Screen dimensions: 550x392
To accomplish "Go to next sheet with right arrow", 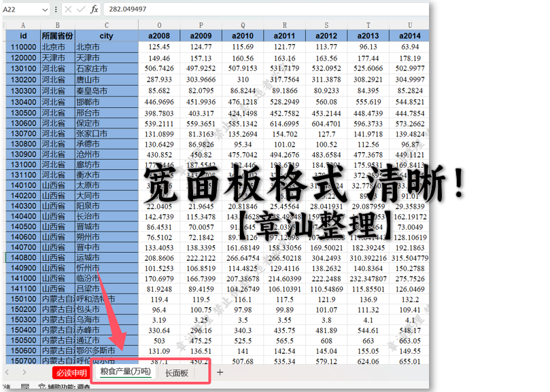I will pyautogui.click(x=24, y=372).
